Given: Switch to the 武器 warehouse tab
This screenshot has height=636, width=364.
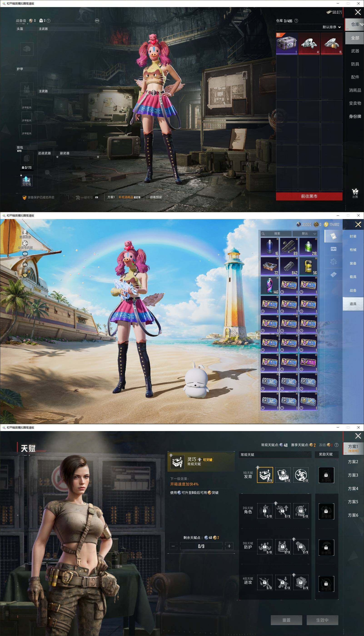Looking at the screenshot, I should point(355,51).
